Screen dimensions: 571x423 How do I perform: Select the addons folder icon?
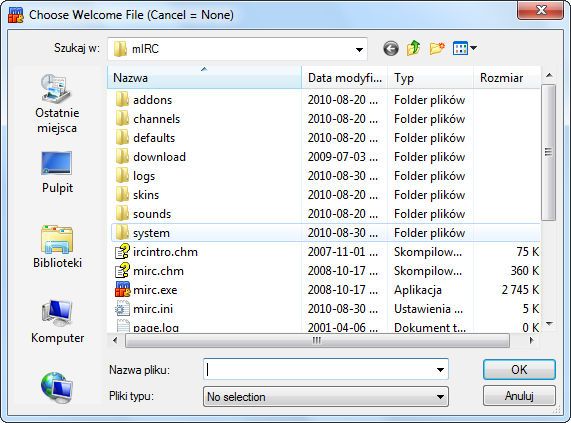point(122,100)
